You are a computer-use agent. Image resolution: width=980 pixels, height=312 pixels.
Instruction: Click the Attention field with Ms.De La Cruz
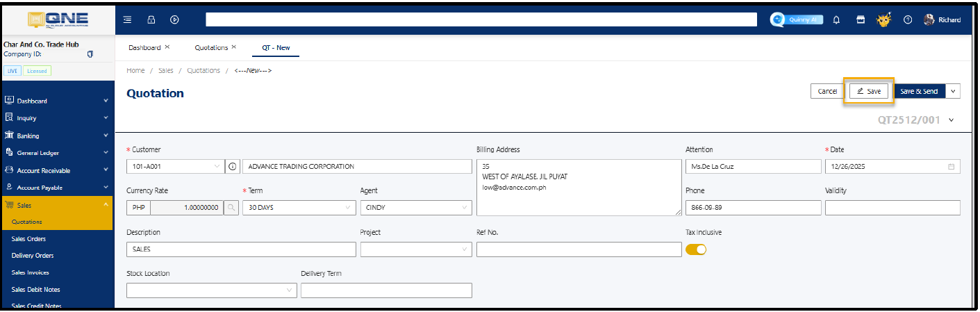[753, 167]
